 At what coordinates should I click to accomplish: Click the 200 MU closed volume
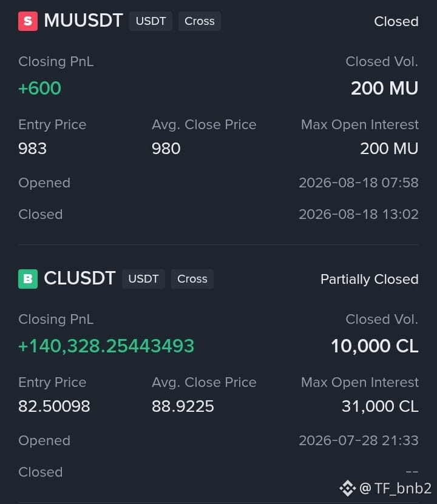pos(385,88)
